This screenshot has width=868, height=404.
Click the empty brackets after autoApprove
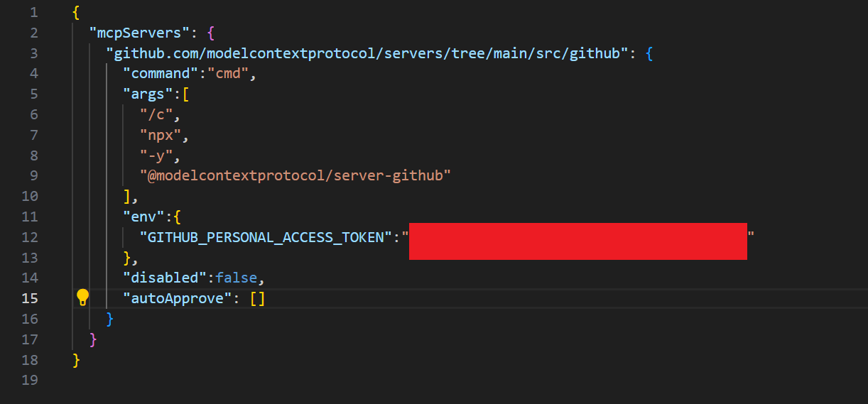257,298
